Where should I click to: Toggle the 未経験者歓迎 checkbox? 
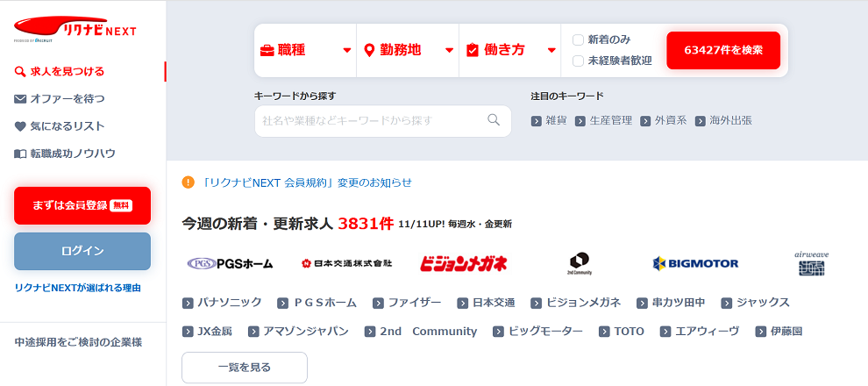click(x=578, y=61)
